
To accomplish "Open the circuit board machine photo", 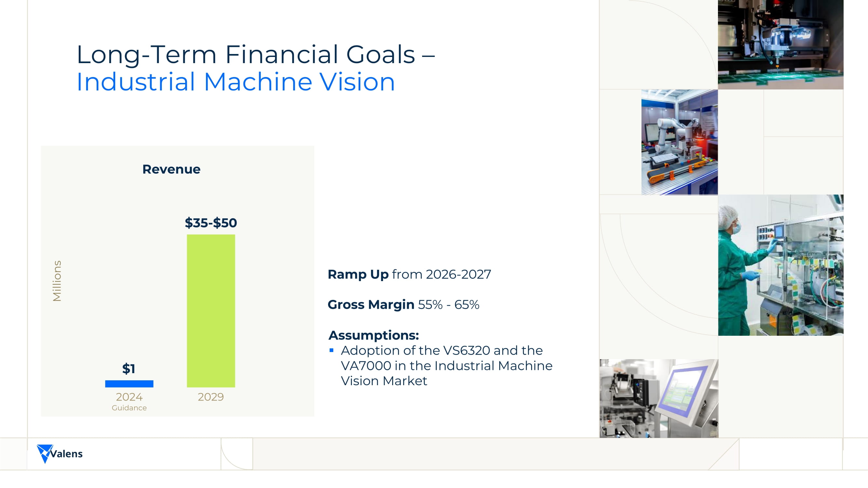I will (780, 45).
